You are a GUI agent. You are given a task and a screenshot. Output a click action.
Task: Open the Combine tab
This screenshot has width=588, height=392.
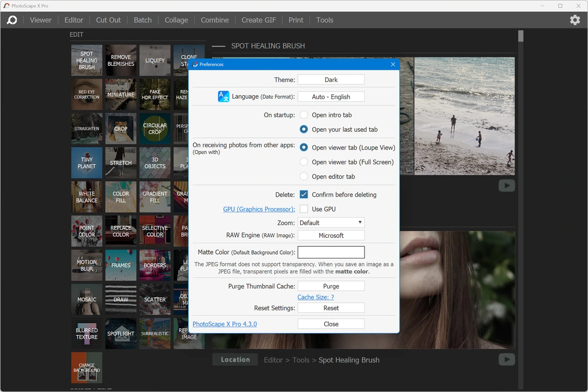[x=215, y=20]
